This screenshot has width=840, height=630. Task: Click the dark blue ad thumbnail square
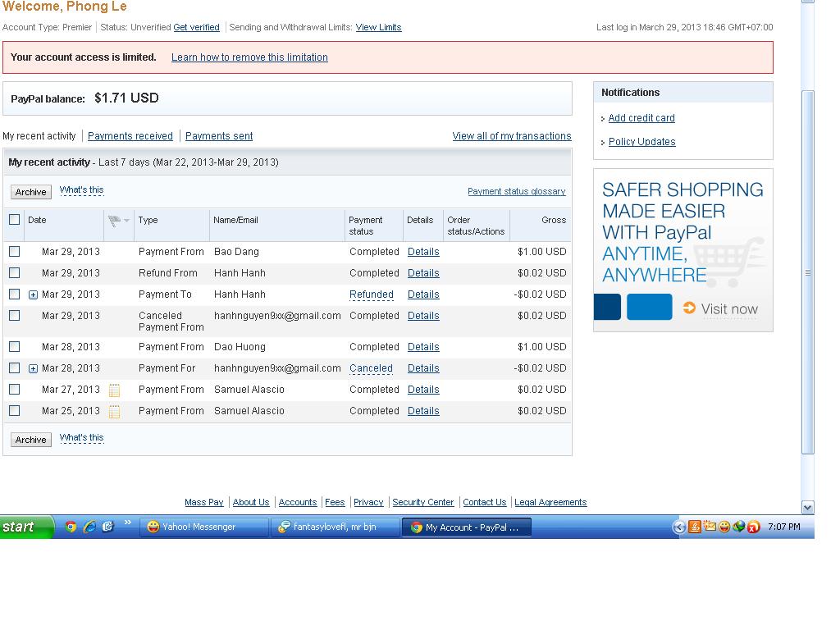[x=608, y=307]
